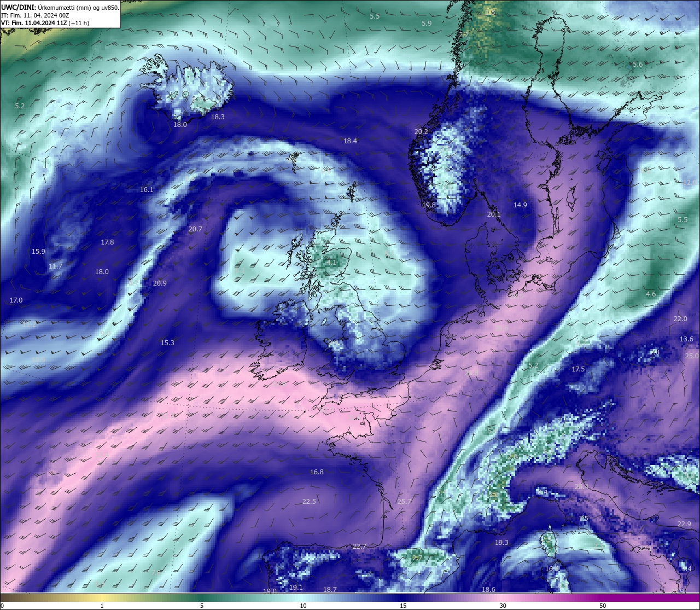This screenshot has height=610, width=700.
Task: Click the 19.1 value label
Action: click(296, 588)
